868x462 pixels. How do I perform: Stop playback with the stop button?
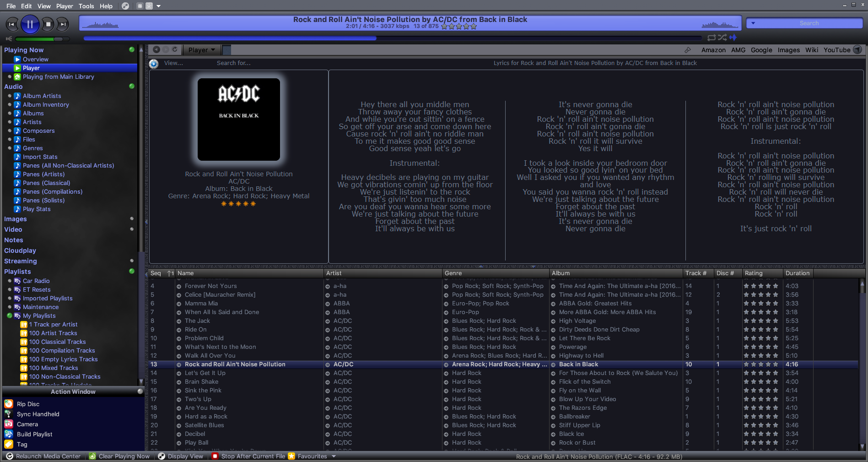click(x=48, y=24)
